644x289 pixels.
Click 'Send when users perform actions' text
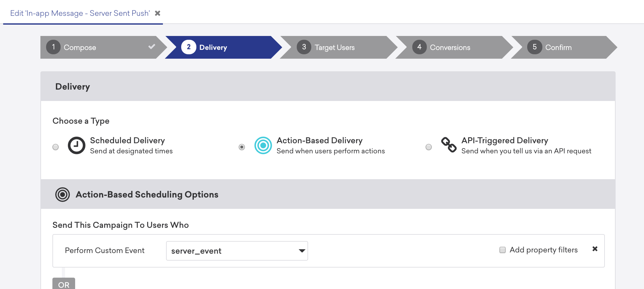331,151
